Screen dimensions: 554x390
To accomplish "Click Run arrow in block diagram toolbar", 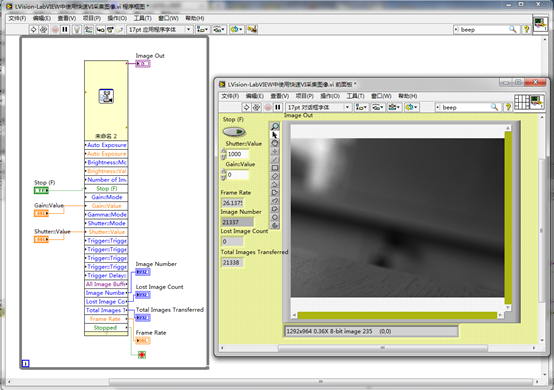I will click(x=34, y=30).
